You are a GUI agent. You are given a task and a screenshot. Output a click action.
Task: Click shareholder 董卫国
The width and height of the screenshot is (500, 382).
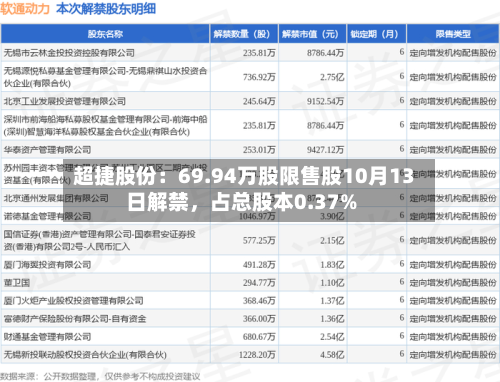point(17,283)
